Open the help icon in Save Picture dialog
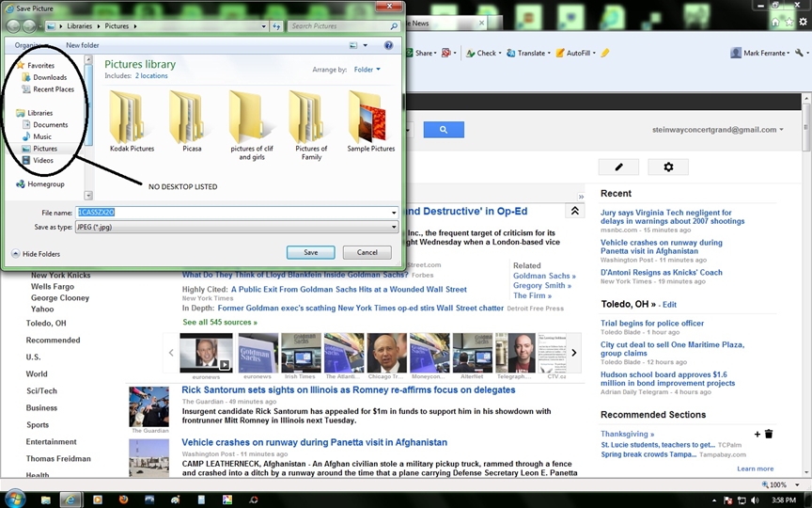This screenshot has width=812, height=508. pos(388,45)
